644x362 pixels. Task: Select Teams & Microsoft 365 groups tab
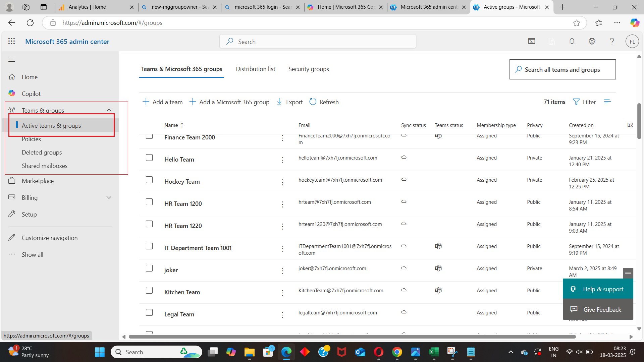click(181, 69)
